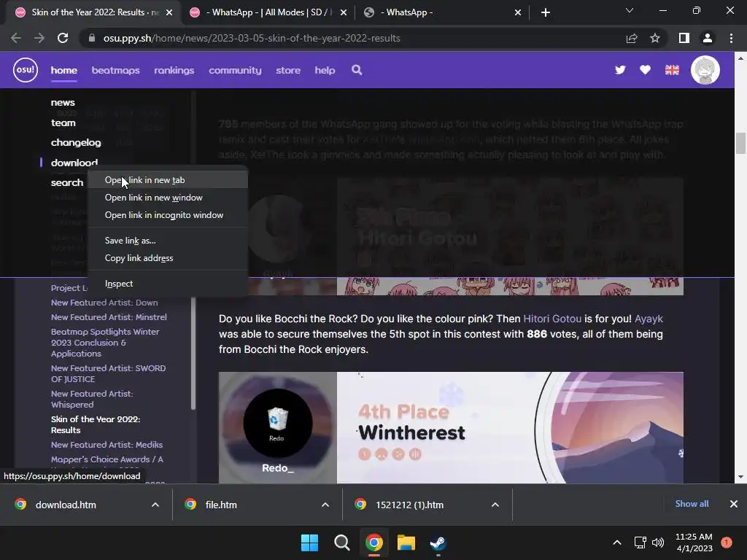
Task: Select Copy link address
Action: [168, 258]
